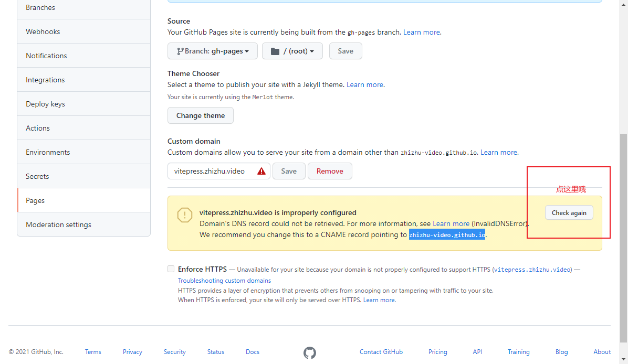This screenshot has width=628, height=364.
Task: Click the Change theme button
Action: (201, 115)
